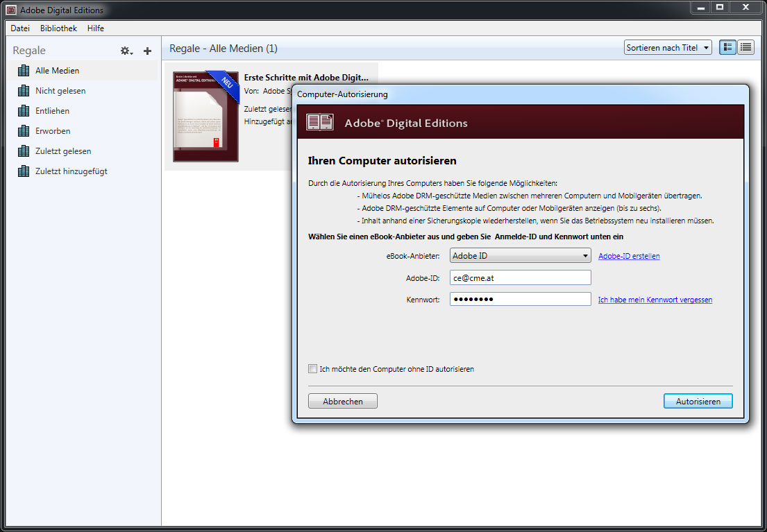The width and height of the screenshot is (767, 532).
Task: Click the Autorisieren button
Action: [698, 402]
